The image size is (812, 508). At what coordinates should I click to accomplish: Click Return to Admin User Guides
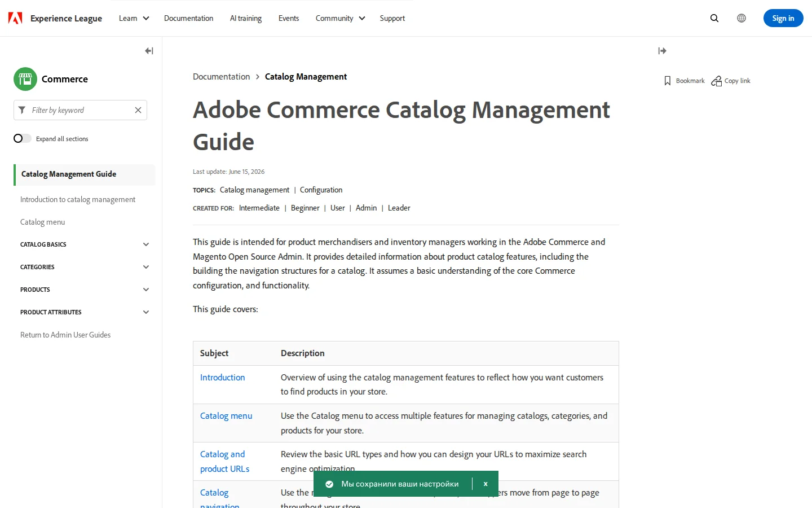(65, 335)
